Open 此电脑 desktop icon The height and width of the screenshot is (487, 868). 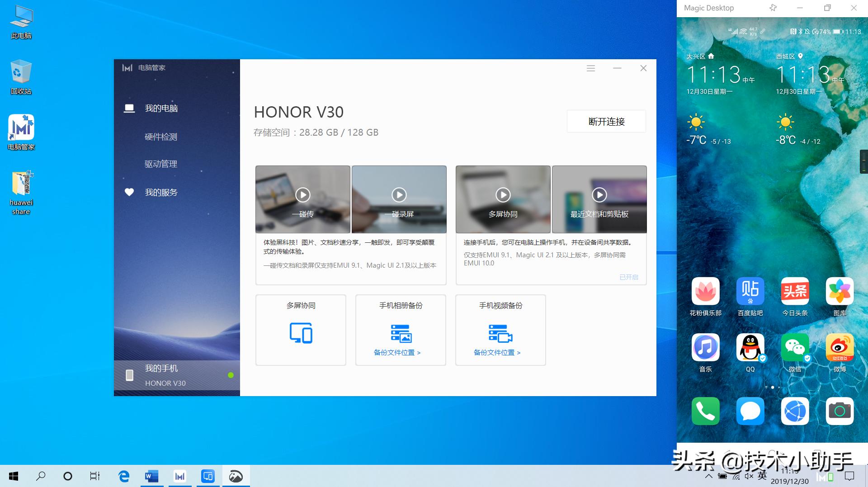pos(21,22)
